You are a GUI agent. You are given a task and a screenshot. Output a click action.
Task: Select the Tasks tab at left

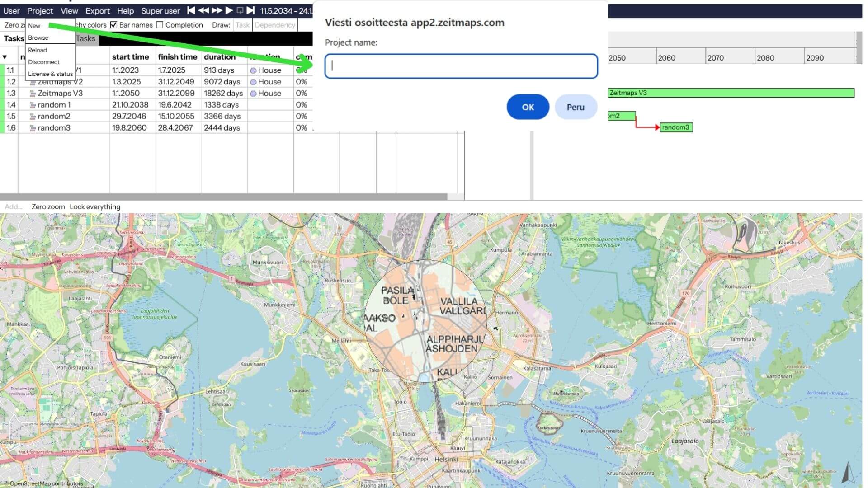point(14,38)
